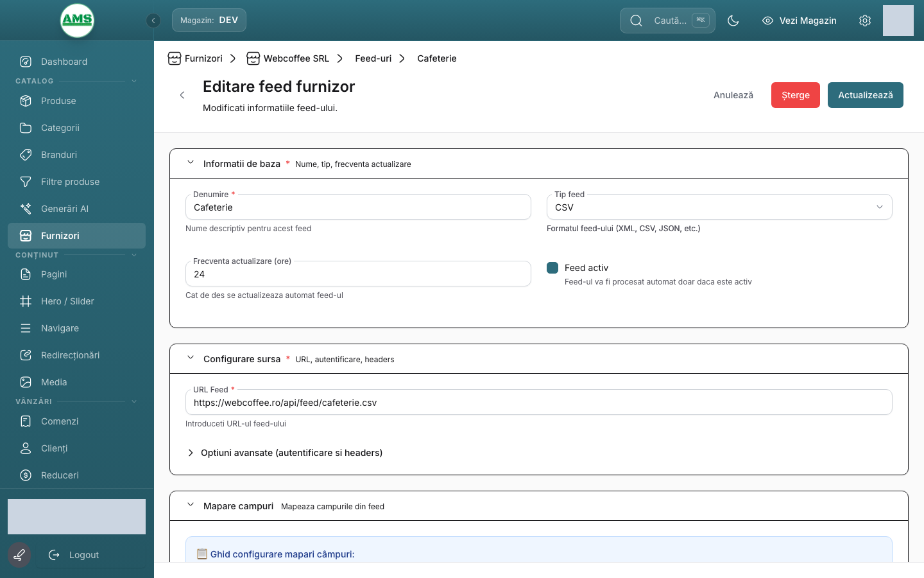Click the user avatar in top bar
924x578 pixels.
click(x=898, y=21)
